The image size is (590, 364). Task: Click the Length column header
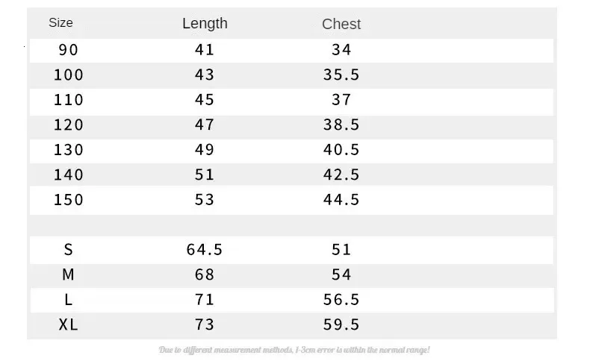click(x=205, y=23)
